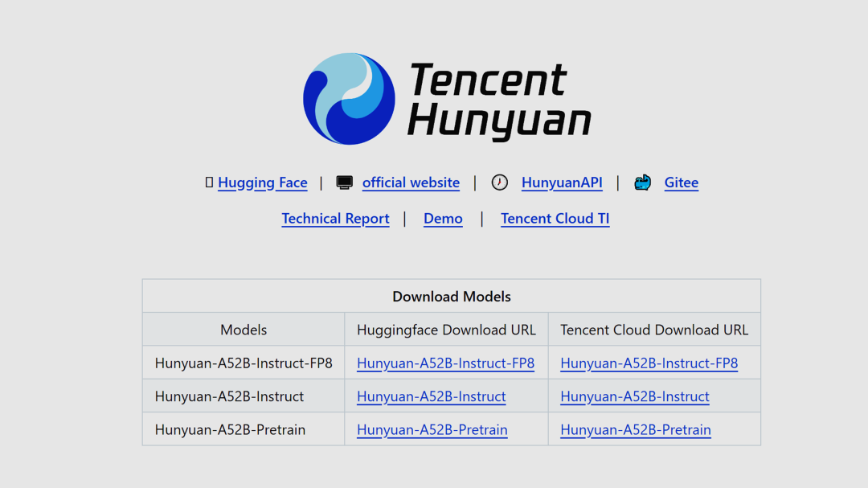Go to the Gitee link

(x=682, y=182)
